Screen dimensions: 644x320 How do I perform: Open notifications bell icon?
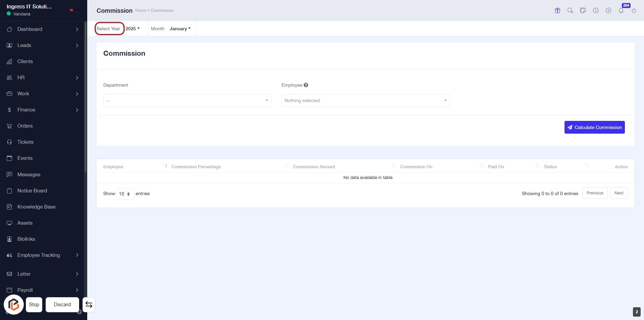[621, 10]
